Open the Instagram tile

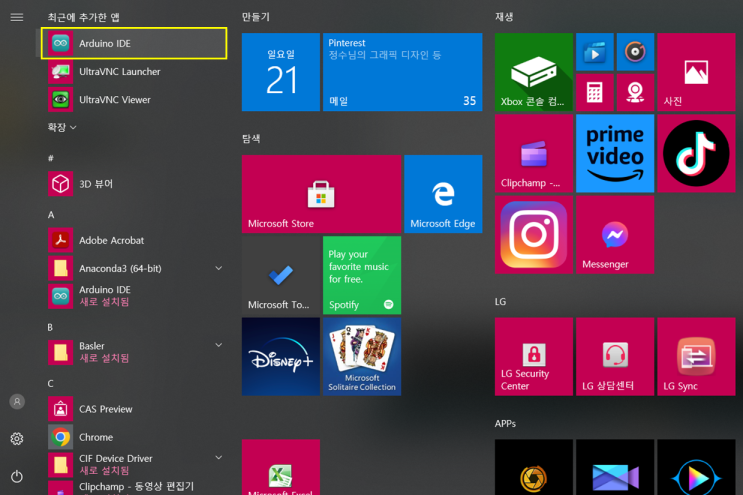click(x=534, y=235)
